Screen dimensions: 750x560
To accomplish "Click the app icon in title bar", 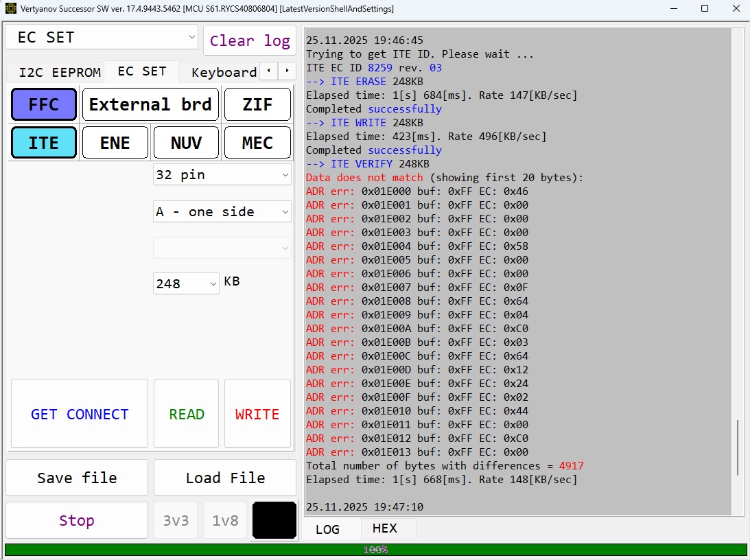I will click(x=10, y=9).
